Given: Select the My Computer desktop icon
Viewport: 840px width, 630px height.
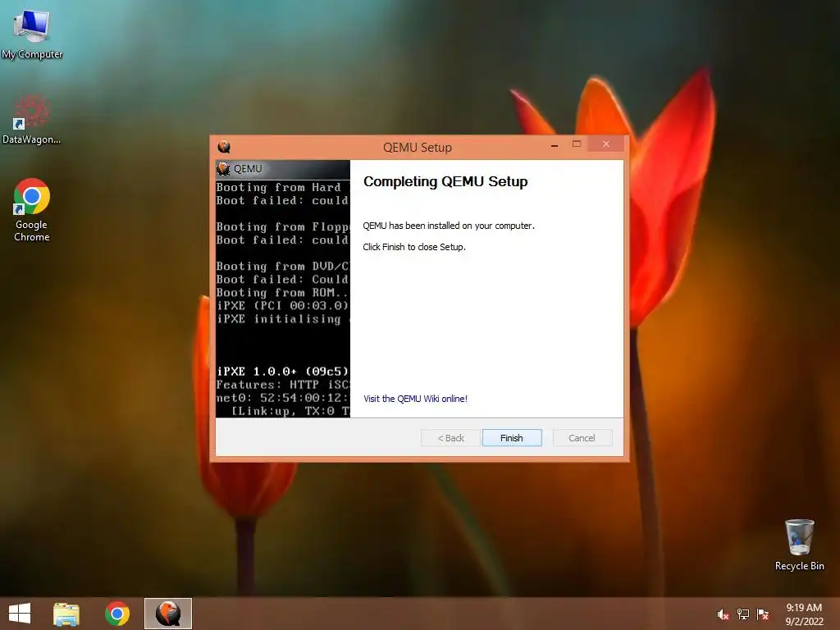Looking at the screenshot, I should pyautogui.click(x=32, y=34).
